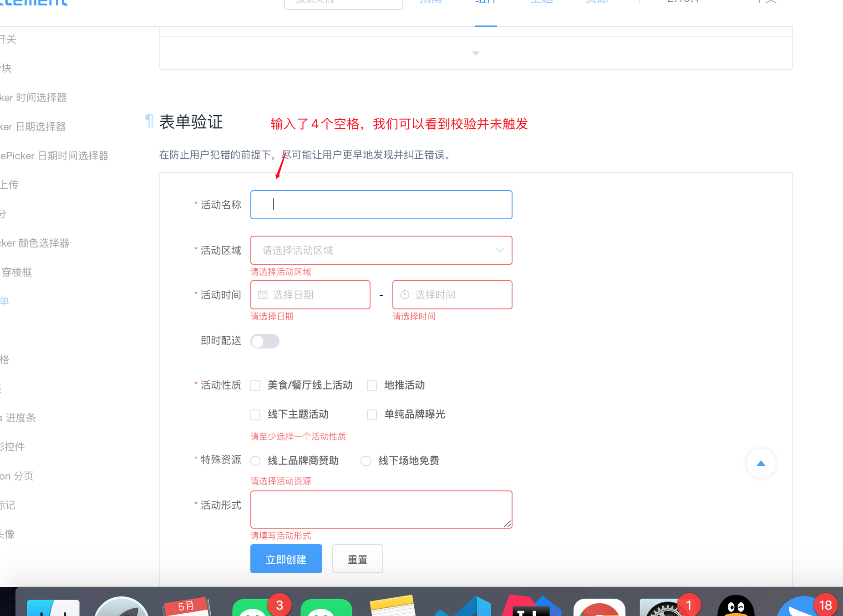The width and height of the screenshot is (843, 616).
Task: Toggle the 即时配送 switch
Action: [265, 341]
